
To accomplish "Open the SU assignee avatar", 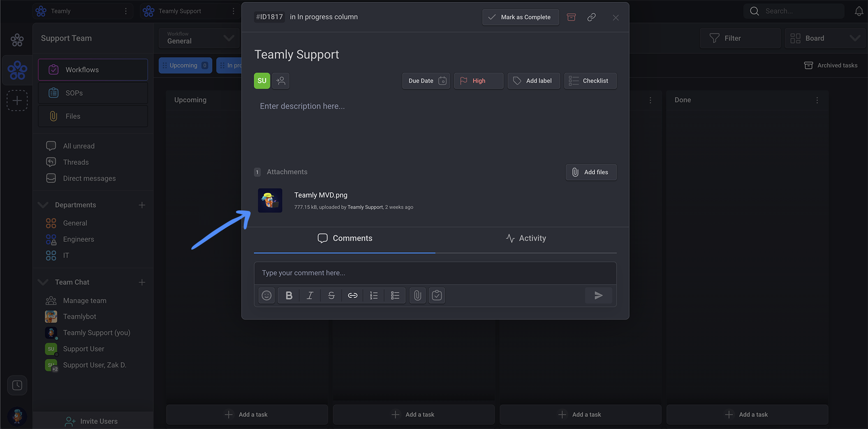I will click(x=262, y=81).
